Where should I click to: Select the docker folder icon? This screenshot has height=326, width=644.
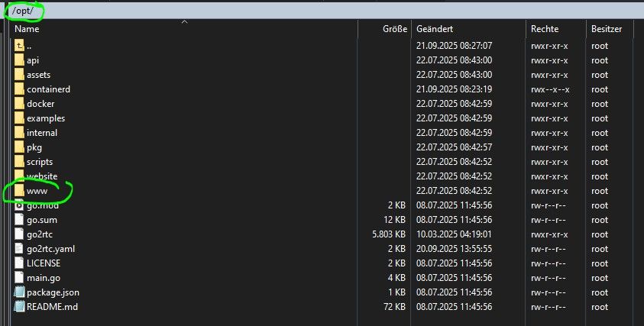coord(19,104)
